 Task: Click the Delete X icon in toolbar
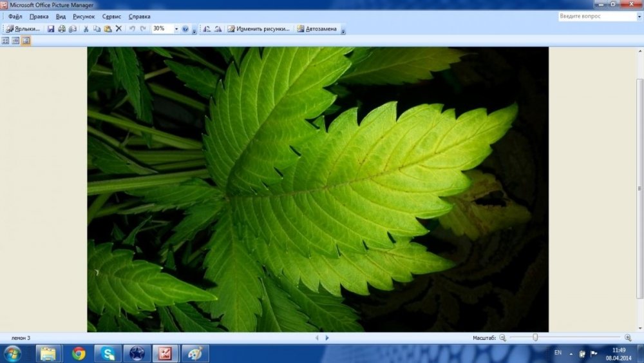pyautogui.click(x=118, y=29)
